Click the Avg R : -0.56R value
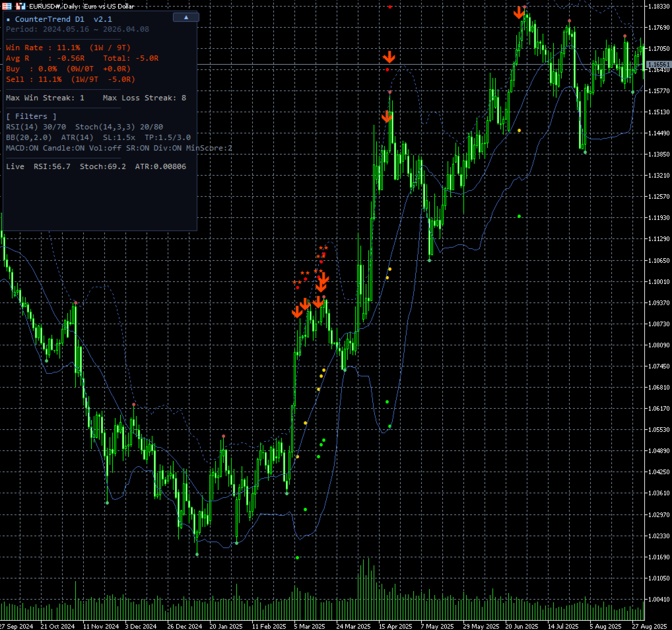The height and width of the screenshot is (630, 672). coord(45,58)
